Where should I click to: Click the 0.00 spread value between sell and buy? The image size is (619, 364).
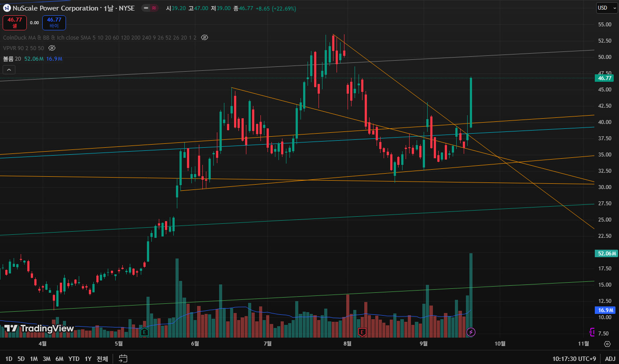34,22
